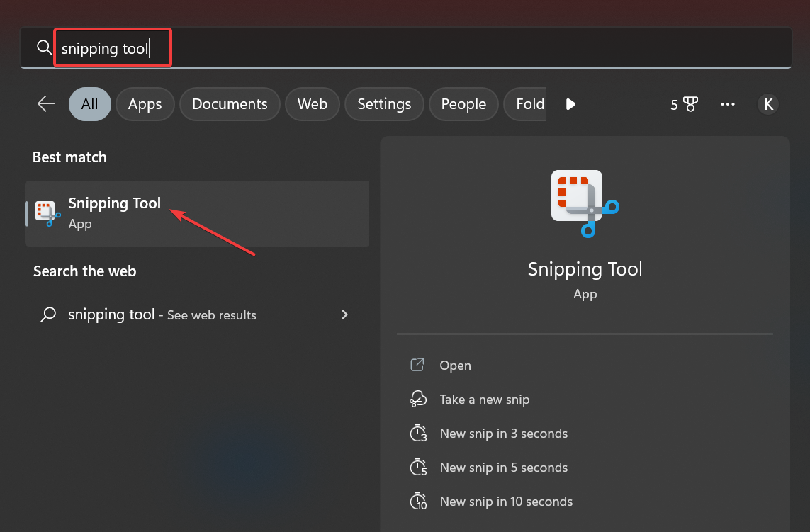The image size is (810, 532).
Task: Click the 5-second timer icon
Action: pyautogui.click(x=418, y=468)
